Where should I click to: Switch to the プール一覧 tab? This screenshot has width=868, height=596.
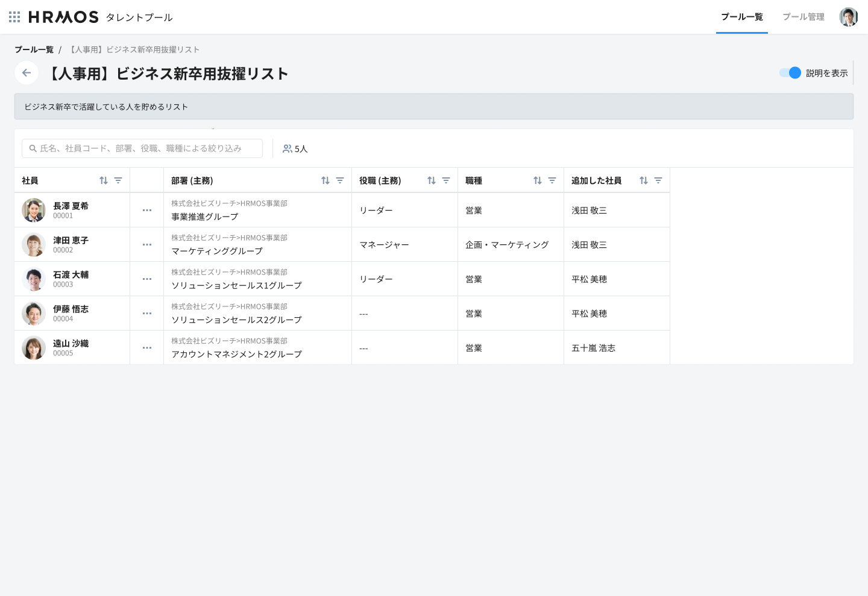(x=741, y=17)
